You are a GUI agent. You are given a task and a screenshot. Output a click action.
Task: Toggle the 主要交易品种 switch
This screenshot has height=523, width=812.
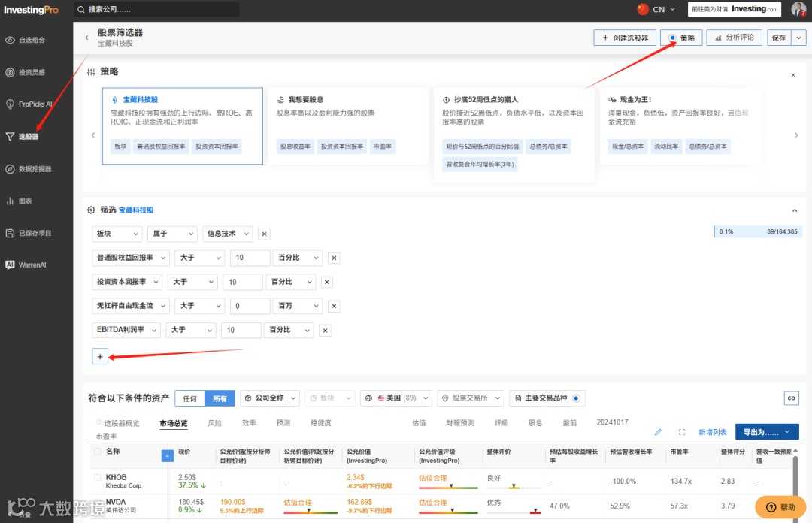click(x=577, y=398)
